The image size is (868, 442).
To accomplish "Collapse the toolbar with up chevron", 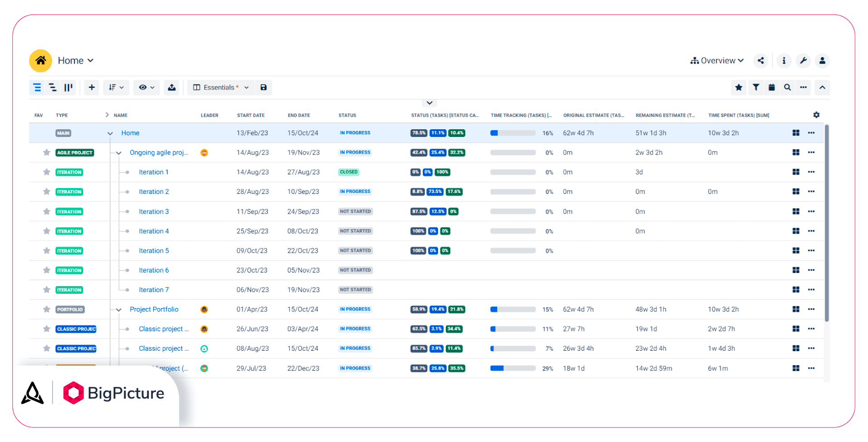I will (822, 87).
